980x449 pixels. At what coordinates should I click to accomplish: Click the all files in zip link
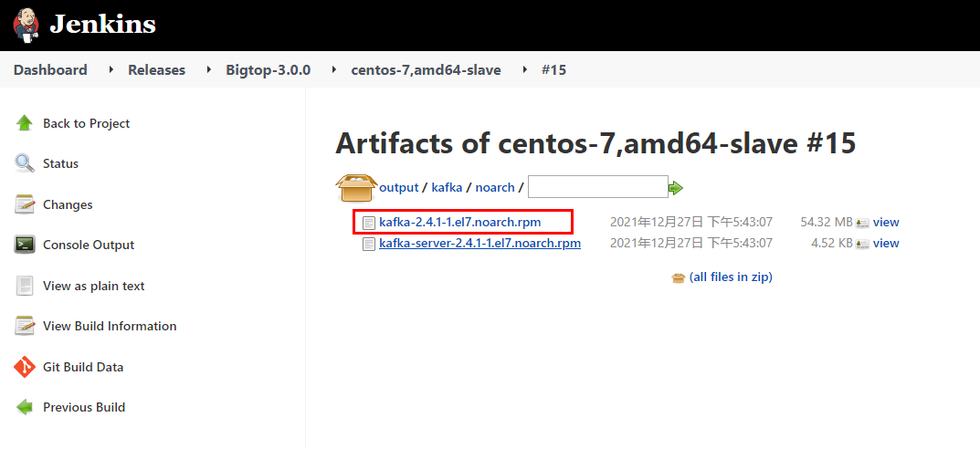point(731,277)
